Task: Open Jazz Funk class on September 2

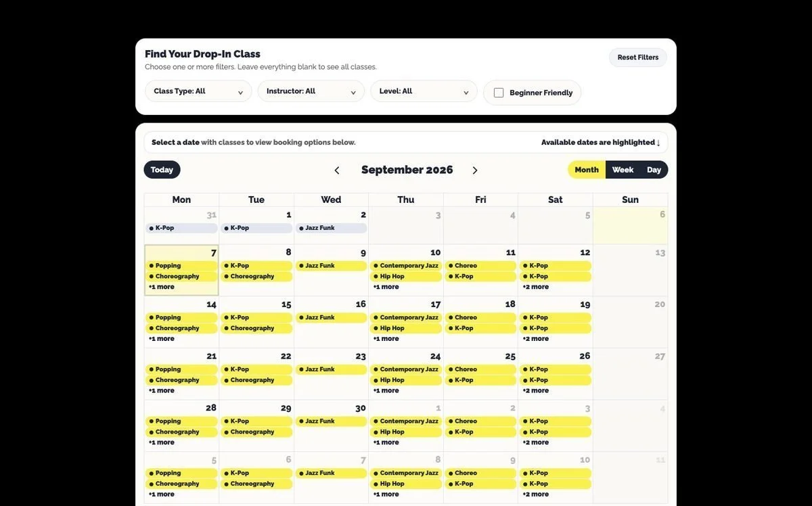Action: coord(332,228)
